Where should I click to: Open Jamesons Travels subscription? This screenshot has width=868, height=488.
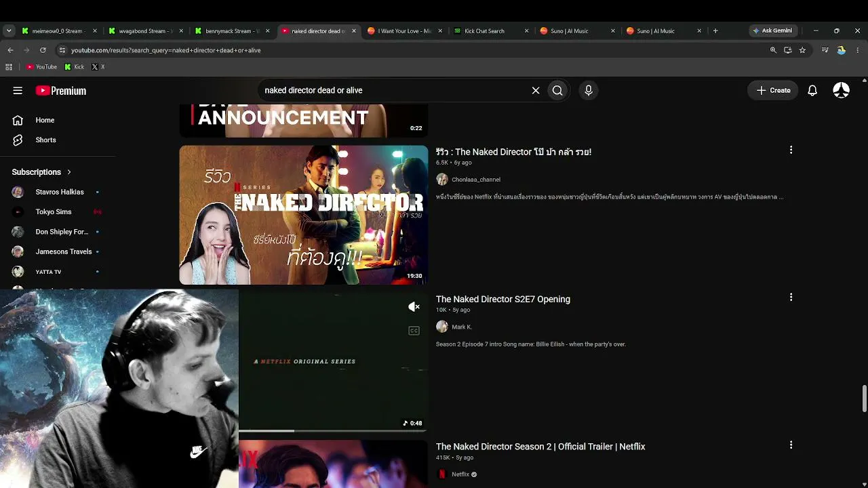coord(57,251)
